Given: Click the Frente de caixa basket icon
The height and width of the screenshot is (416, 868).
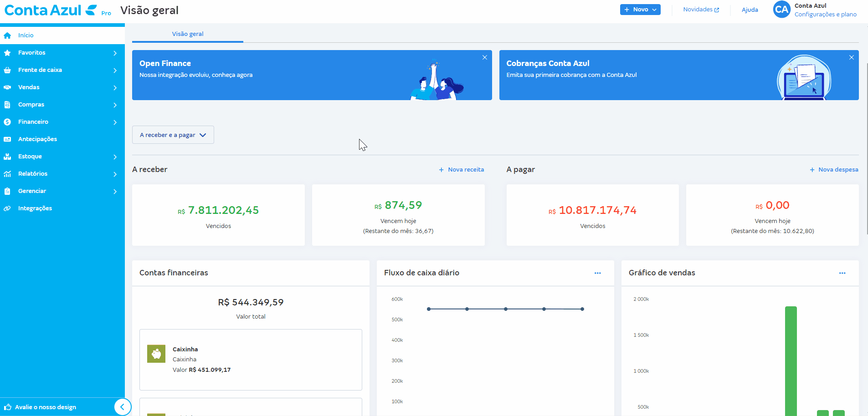Looking at the screenshot, I should tap(7, 70).
